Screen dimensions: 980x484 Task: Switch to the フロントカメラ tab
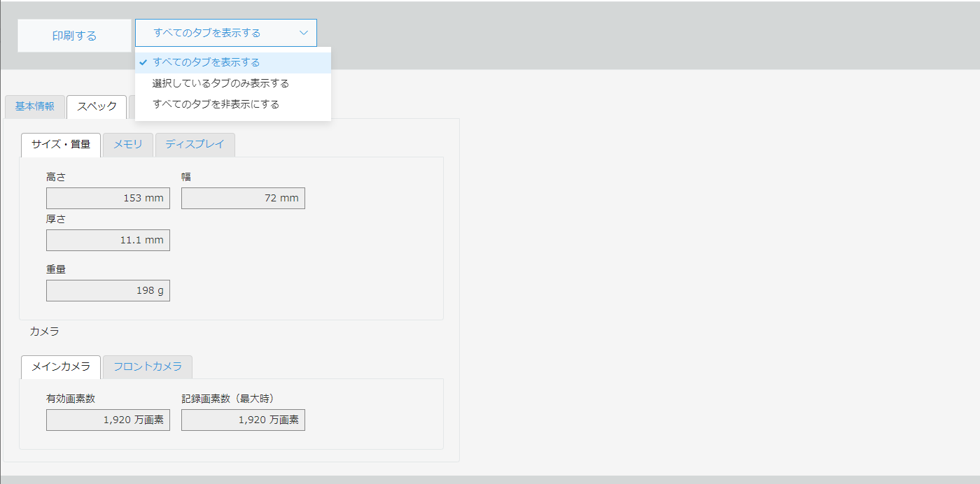click(147, 366)
